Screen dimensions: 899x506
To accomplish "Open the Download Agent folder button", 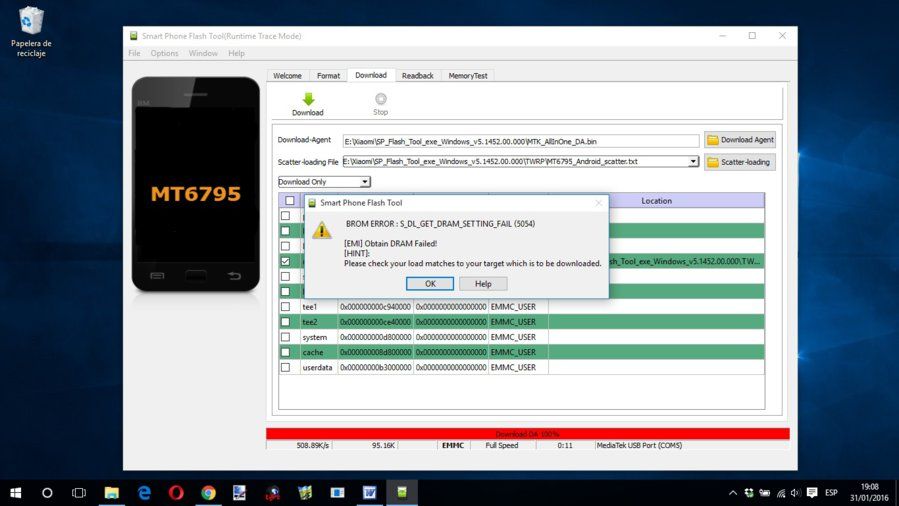I will (740, 140).
